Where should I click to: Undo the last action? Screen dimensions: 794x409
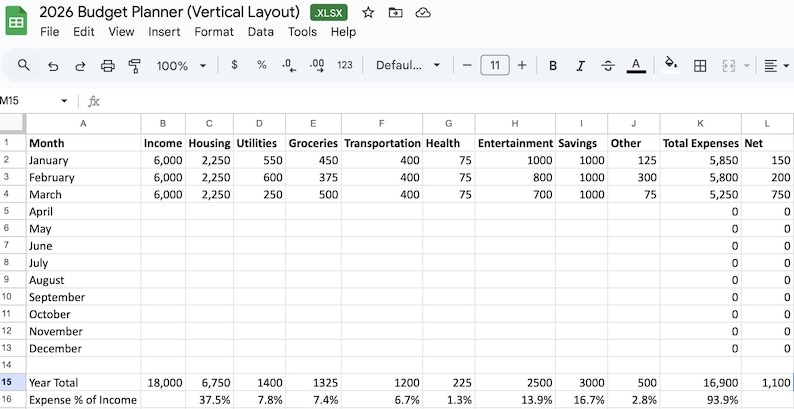53,66
